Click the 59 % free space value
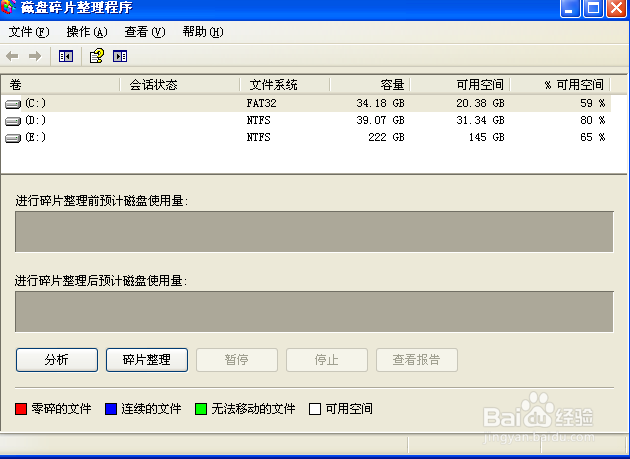Viewport: 630px width, 459px height. pos(593,103)
